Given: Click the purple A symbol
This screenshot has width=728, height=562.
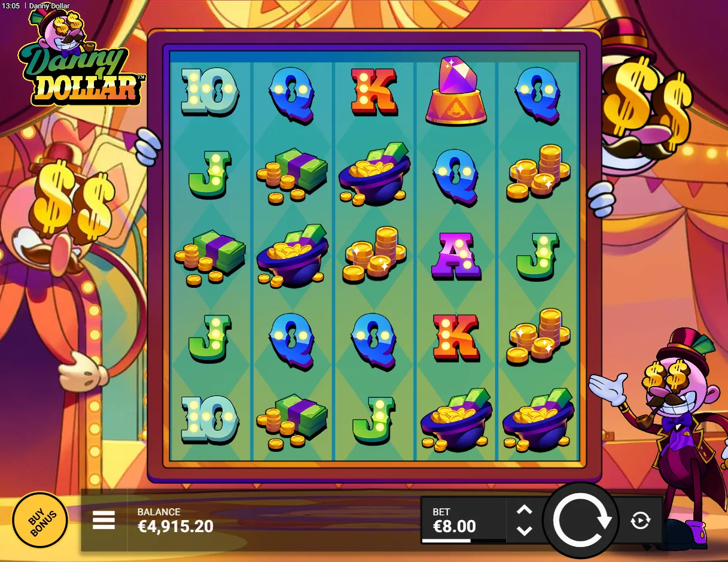Looking at the screenshot, I should 456,256.
